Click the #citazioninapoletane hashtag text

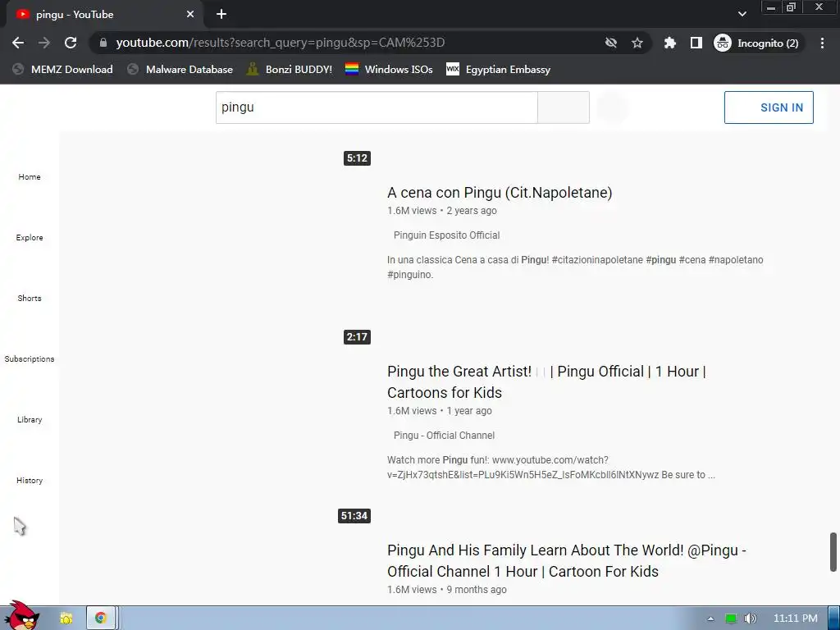[597, 260]
